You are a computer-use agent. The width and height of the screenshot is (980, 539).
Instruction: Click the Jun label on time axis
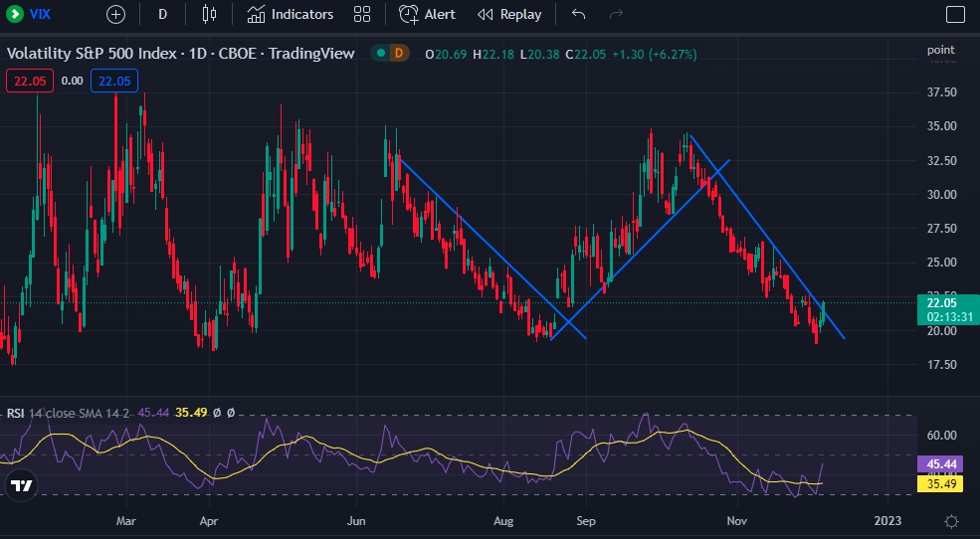click(x=356, y=521)
